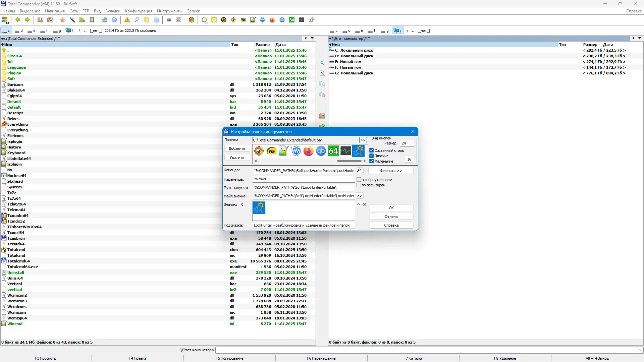Click the green back arrow in the main toolbar

(x=18, y=20)
